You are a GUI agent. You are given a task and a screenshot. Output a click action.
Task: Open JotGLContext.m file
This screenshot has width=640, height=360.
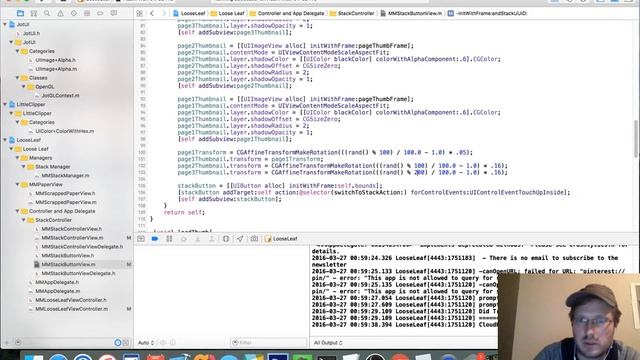pos(60,96)
